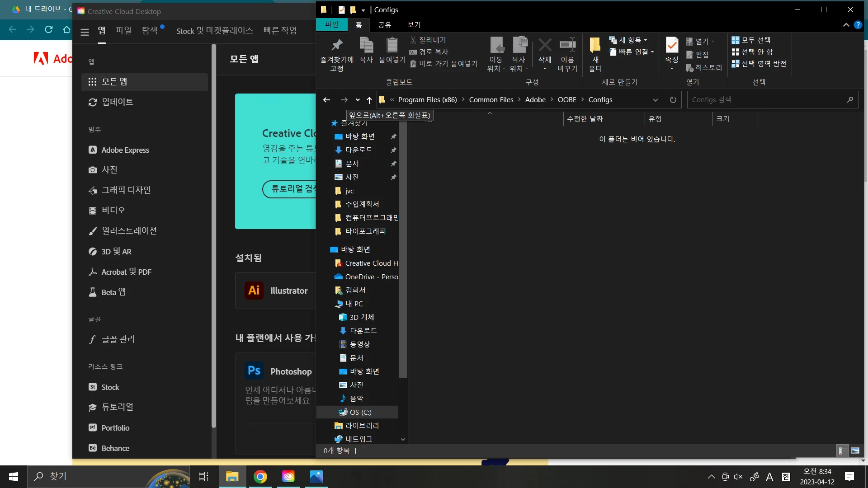Open 업데이트 in Creative Cloud sidebar

click(118, 102)
